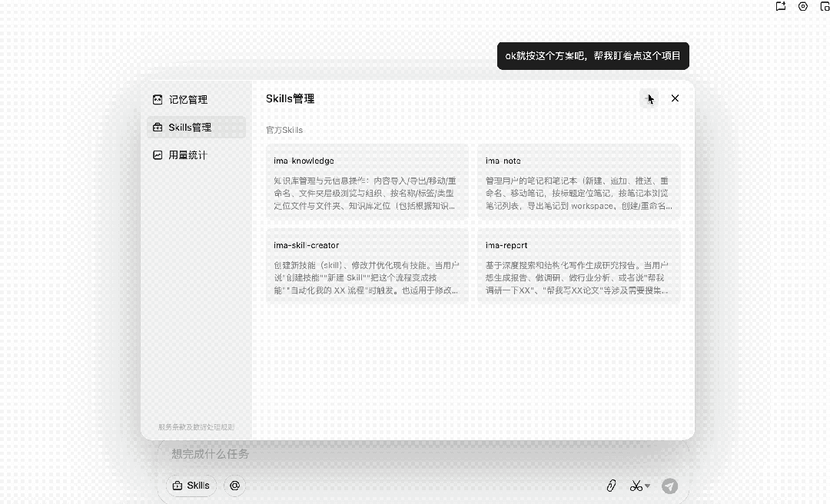Select the Skills管理 briefcase icon in sidebar
The height and width of the screenshot is (504, 830).
click(x=159, y=127)
